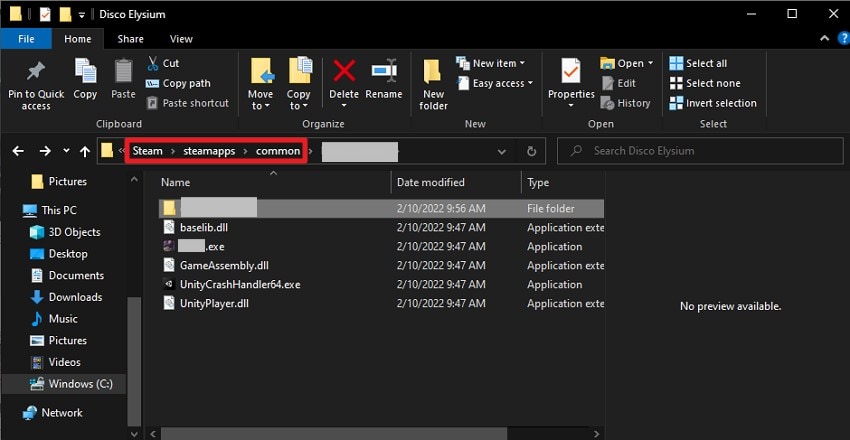The width and height of the screenshot is (850, 440).
Task: Open the Move to menu
Action: tap(261, 84)
